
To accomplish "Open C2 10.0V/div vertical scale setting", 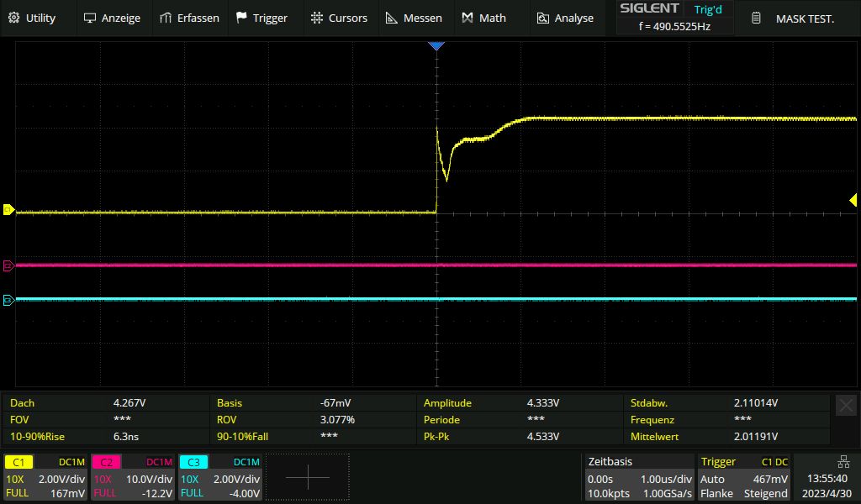I will click(149, 479).
